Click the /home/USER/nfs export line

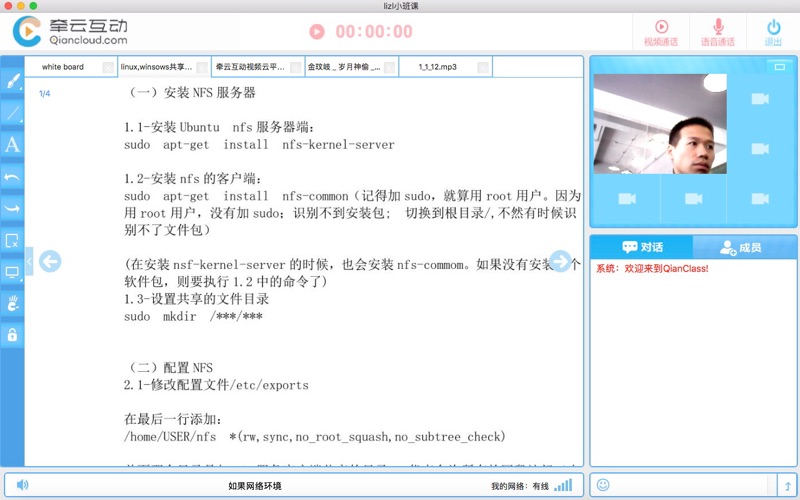[x=314, y=437]
